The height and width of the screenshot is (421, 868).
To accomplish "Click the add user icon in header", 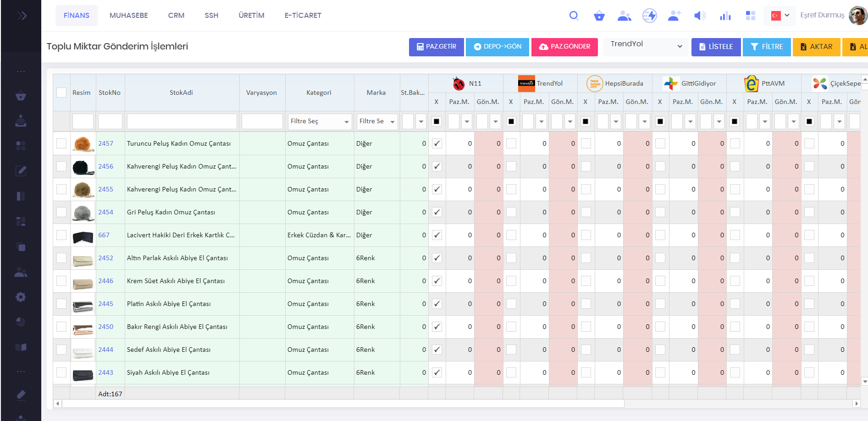I will point(674,16).
